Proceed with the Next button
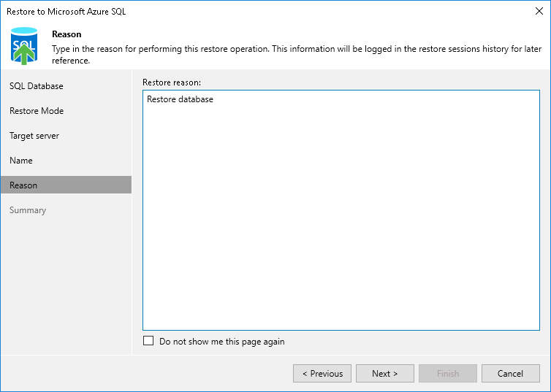 coord(385,374)
